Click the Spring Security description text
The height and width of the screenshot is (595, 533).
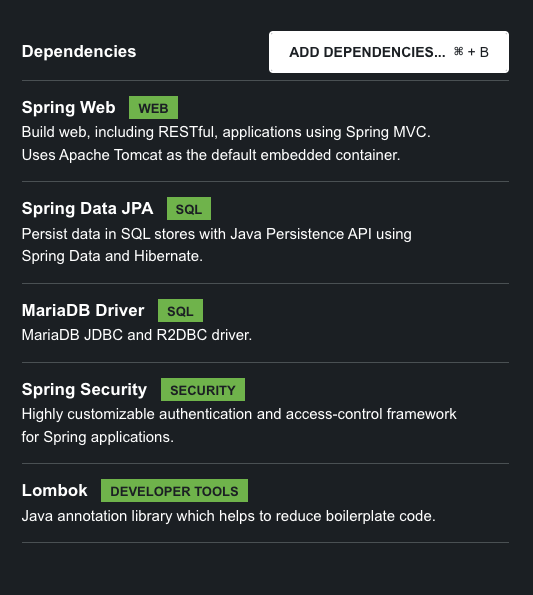pos(239,425)
